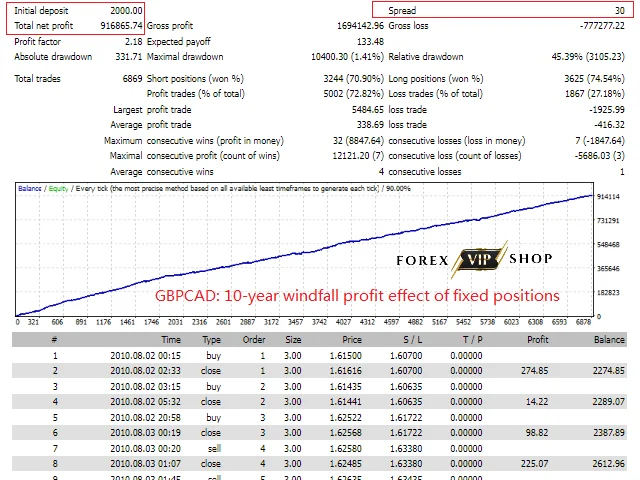Select the Total trades value 6869

click(x=132, y=79)
